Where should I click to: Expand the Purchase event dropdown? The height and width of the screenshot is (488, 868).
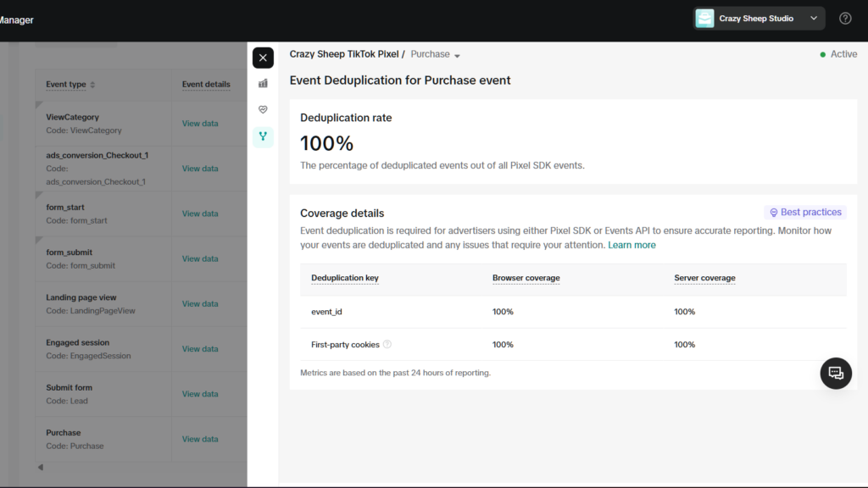(457, 55)
